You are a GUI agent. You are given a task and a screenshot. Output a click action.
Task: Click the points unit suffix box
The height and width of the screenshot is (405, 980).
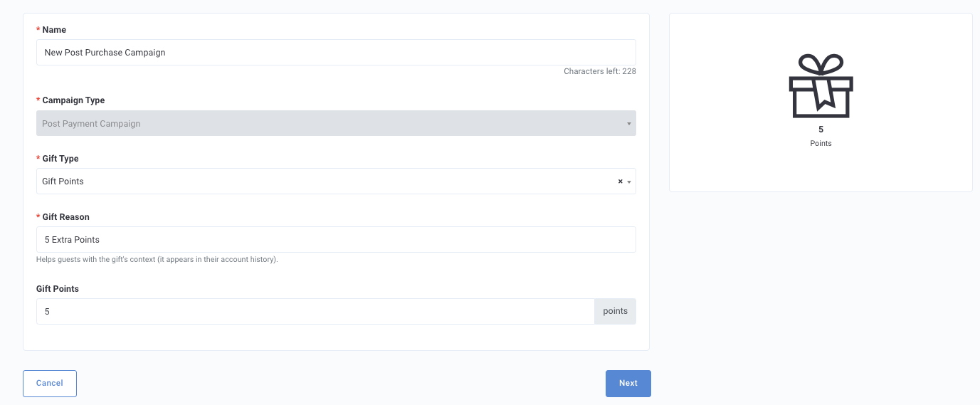[x=616, y=311]
